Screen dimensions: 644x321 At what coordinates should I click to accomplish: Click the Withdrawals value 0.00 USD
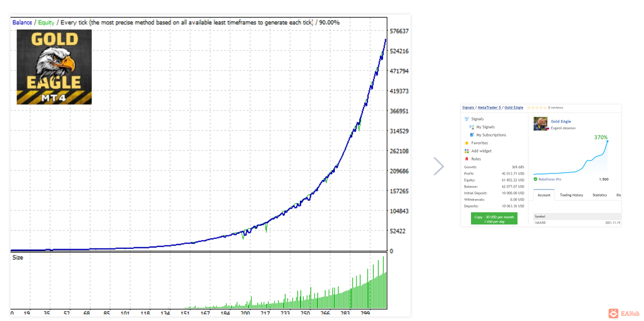(517, 199)
